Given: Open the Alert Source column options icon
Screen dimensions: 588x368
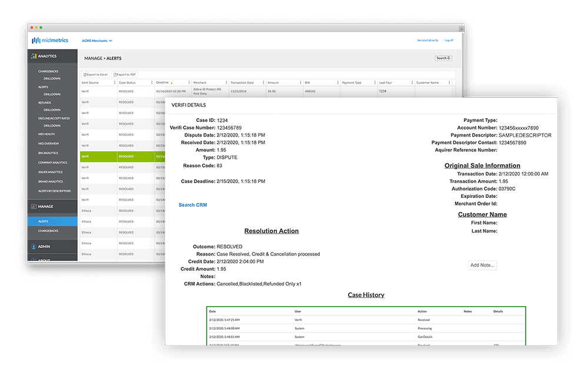Looking at the screenshot, I should tap(115, 82).
